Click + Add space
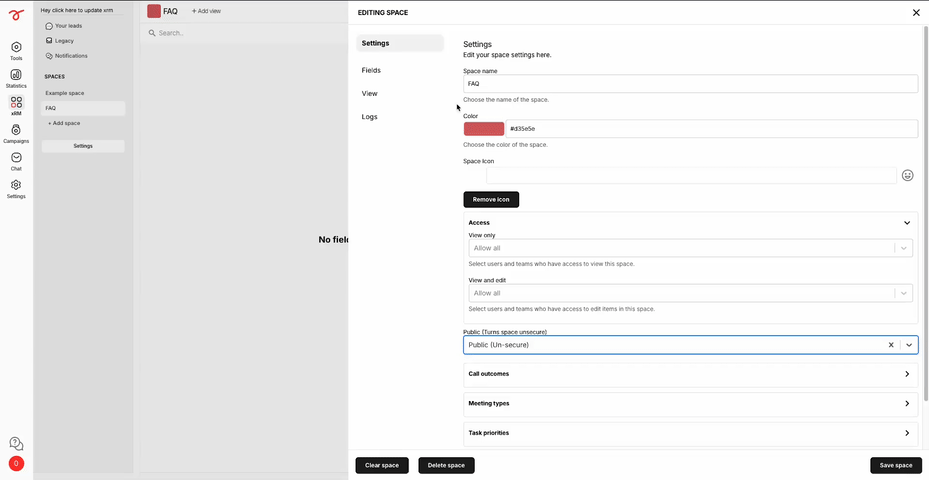929x480 pixels. pos(64,123)
